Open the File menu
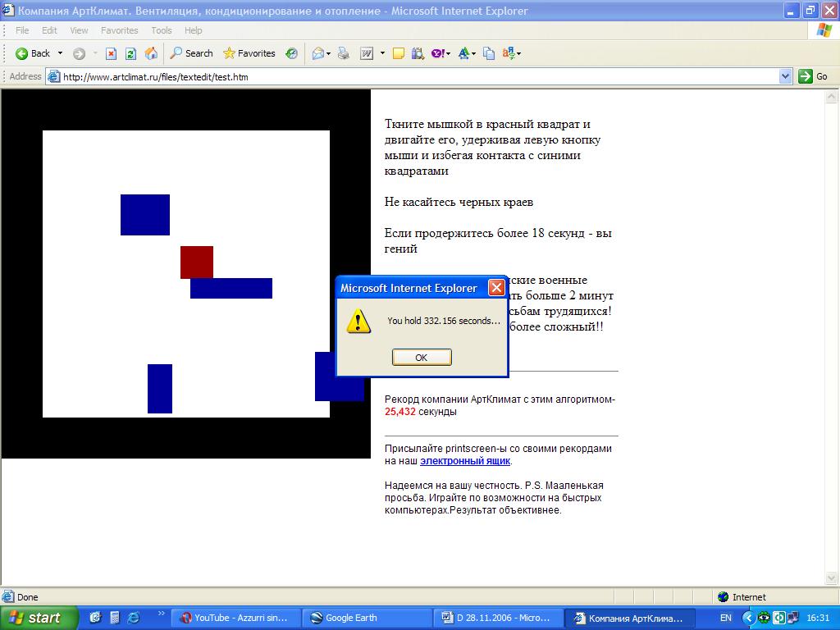This screenshot has height=630, width=840. point(22,30)
